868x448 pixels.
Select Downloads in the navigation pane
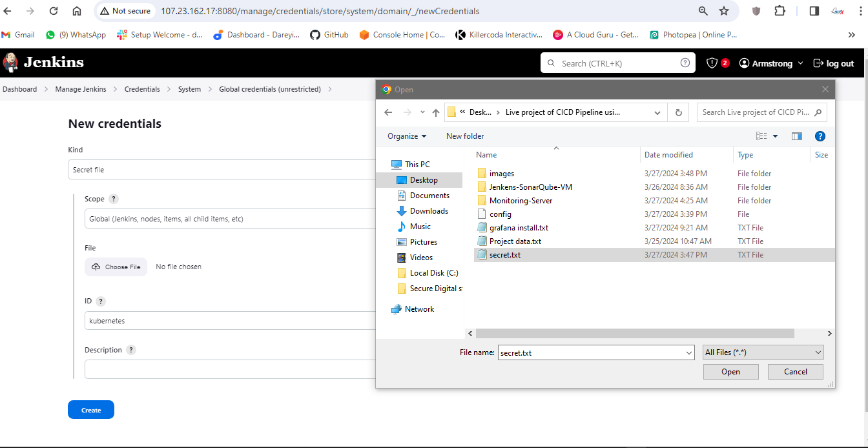pos(429,211)
